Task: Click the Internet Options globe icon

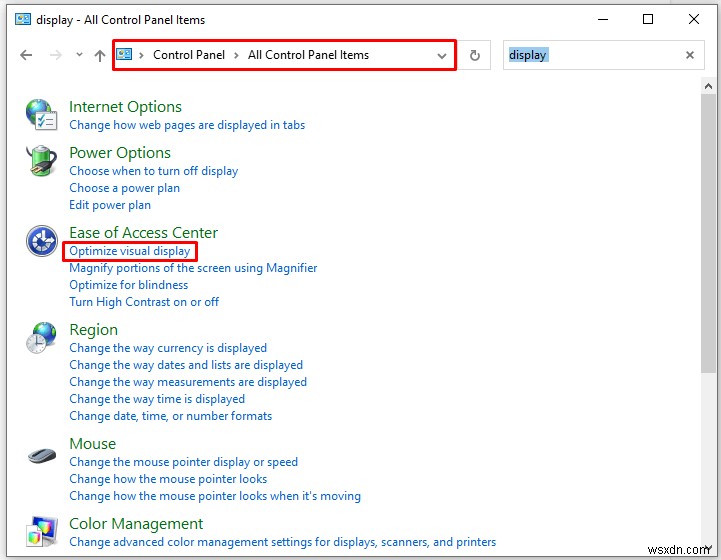Action: coord(41,115)
